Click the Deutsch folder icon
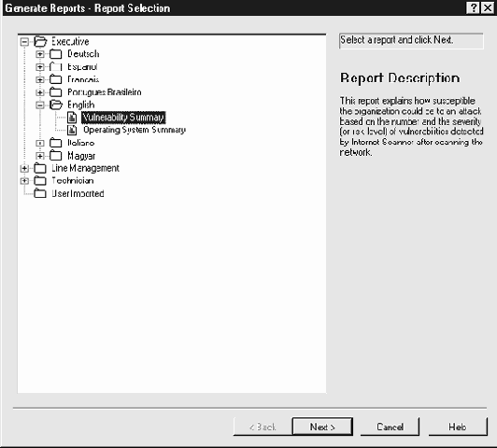 [56, 54]
